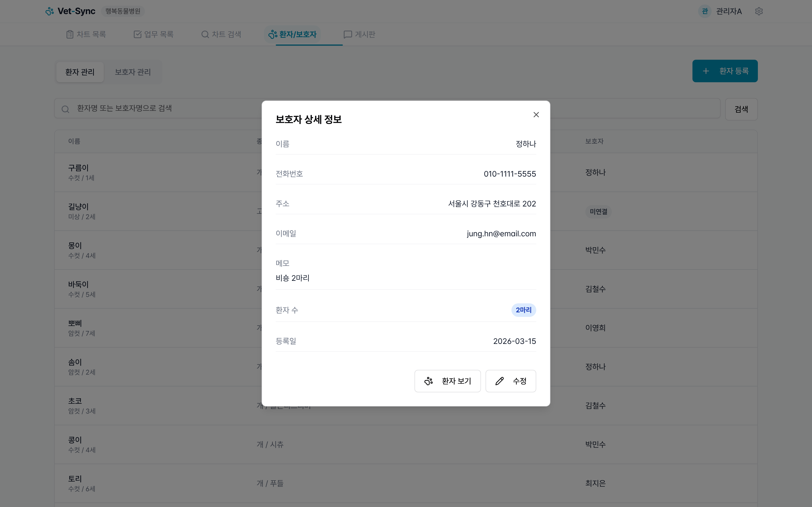Click the search magnifier inside the search field
The width and height of the screenshot is (812, 507).
pyautogui.click(x=65, y=109)
